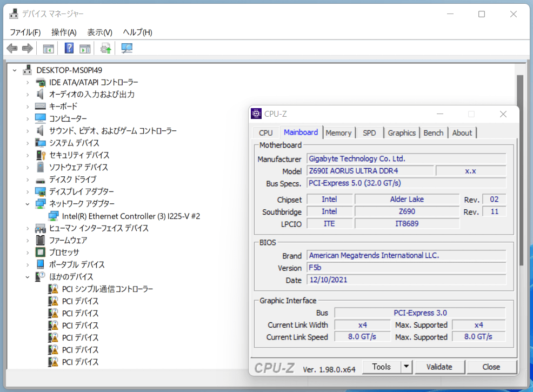Click the CPU-Z title bar app icon
The height and width of the screenshot is (392, 533).
256,114
